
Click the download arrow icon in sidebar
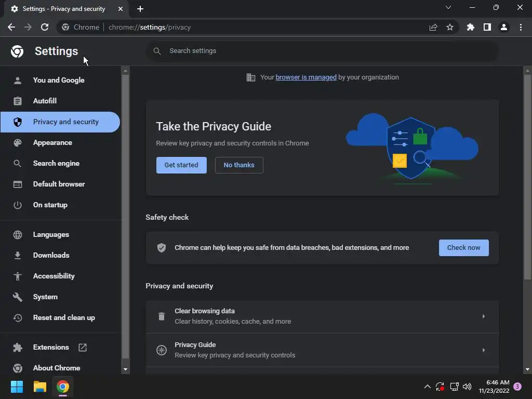(x=17, y=255)
